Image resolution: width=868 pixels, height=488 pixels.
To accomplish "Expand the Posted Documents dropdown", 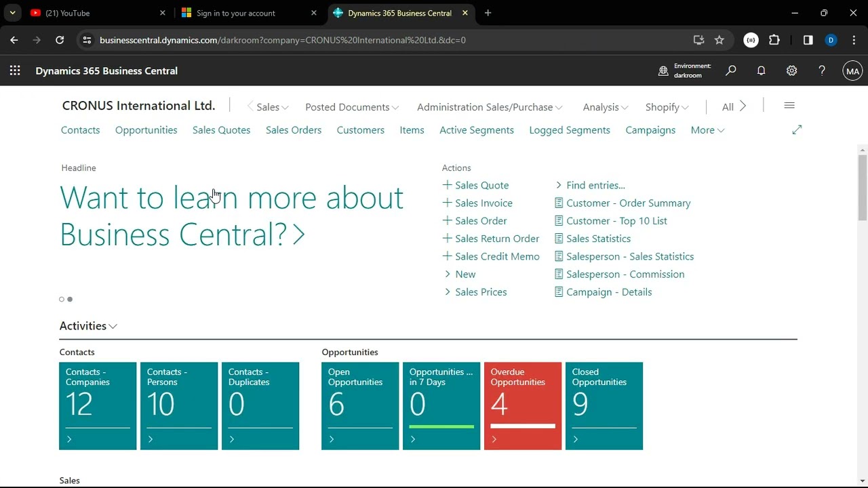I will pos(352,107).
